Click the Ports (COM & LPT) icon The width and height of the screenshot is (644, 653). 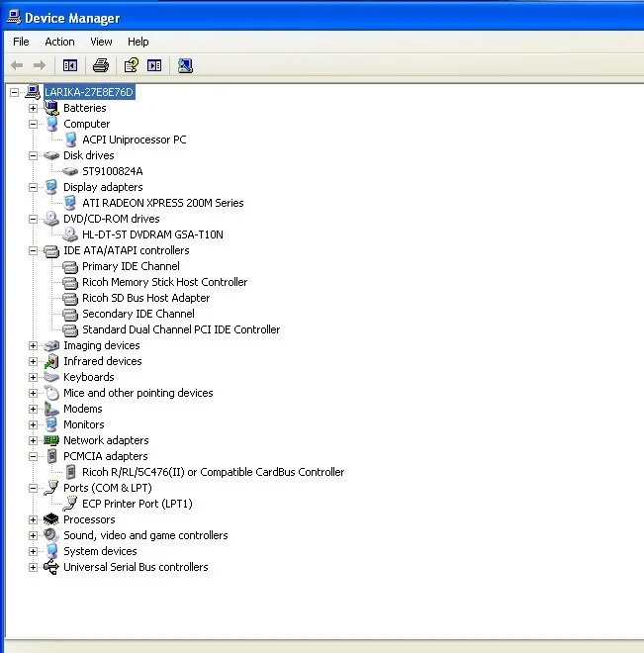[51, 488]
